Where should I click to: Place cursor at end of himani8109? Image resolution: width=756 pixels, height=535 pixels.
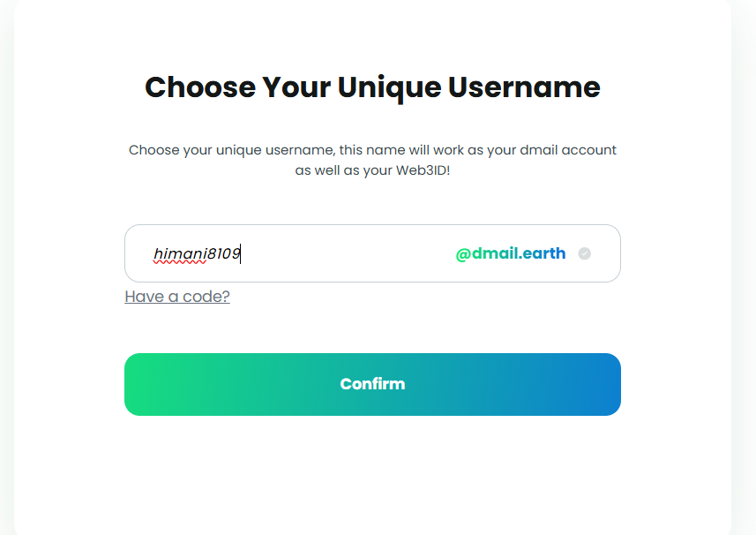241,254
